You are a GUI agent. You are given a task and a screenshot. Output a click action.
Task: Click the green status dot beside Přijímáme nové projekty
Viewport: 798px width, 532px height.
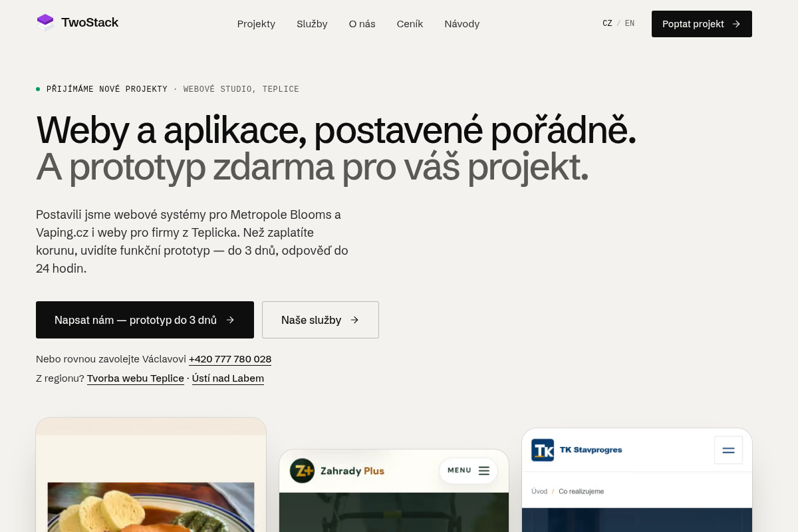(38, 89)
